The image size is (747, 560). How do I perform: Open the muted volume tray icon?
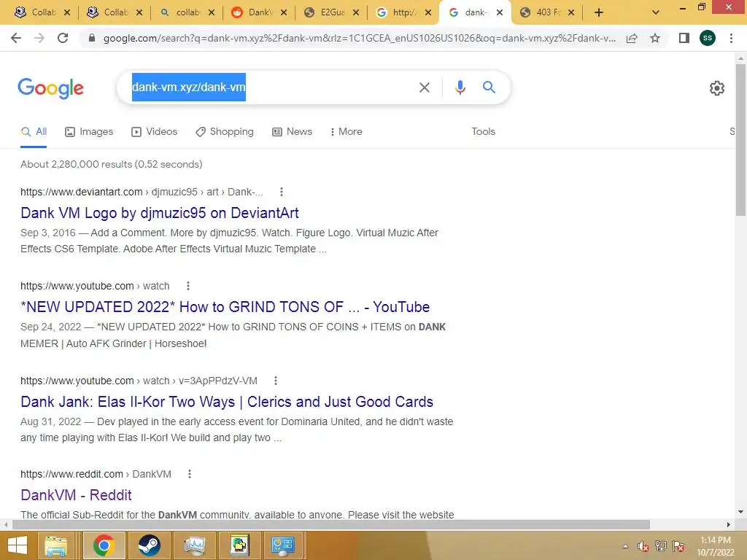pyautogui.click(x=643, y=546)
